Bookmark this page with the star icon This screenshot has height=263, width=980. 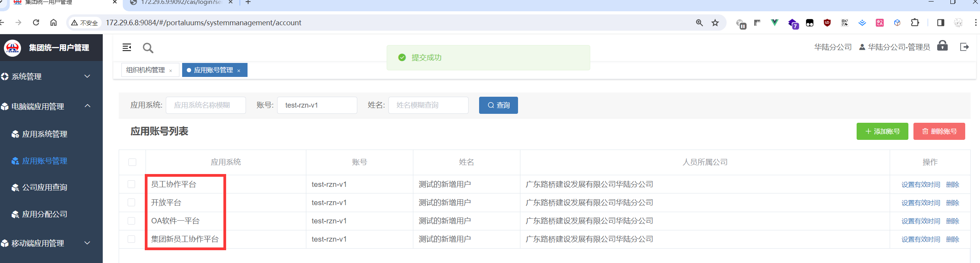click(715, 23)
